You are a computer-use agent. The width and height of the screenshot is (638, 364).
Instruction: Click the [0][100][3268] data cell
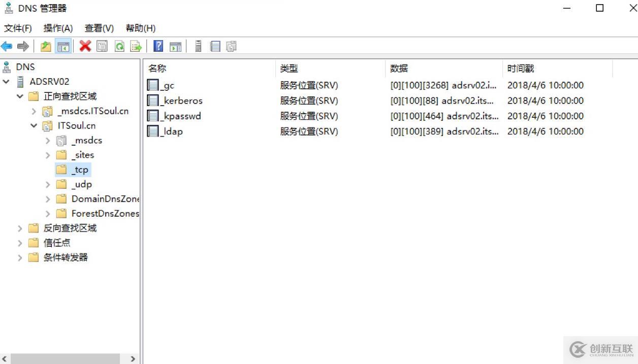pyautogui.click(x=443, y=85)
